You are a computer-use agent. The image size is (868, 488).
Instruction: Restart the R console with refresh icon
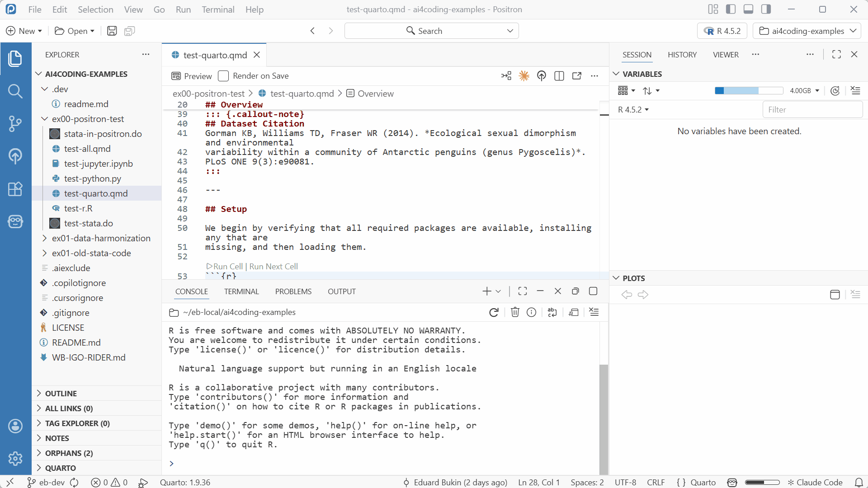click(x=494, y=312)
